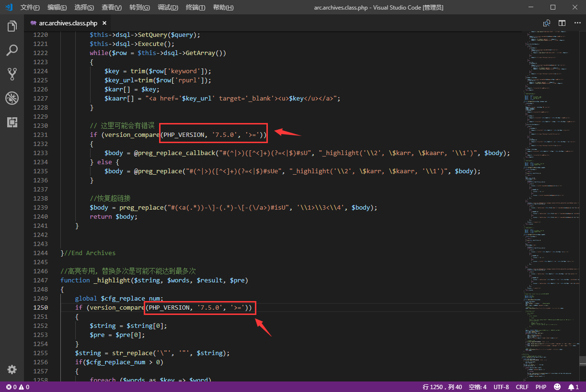Viewport: 586px width, 392px height.
Task: Click the preg_replace line with #isU pattern
Action: [x=233, y=208]
